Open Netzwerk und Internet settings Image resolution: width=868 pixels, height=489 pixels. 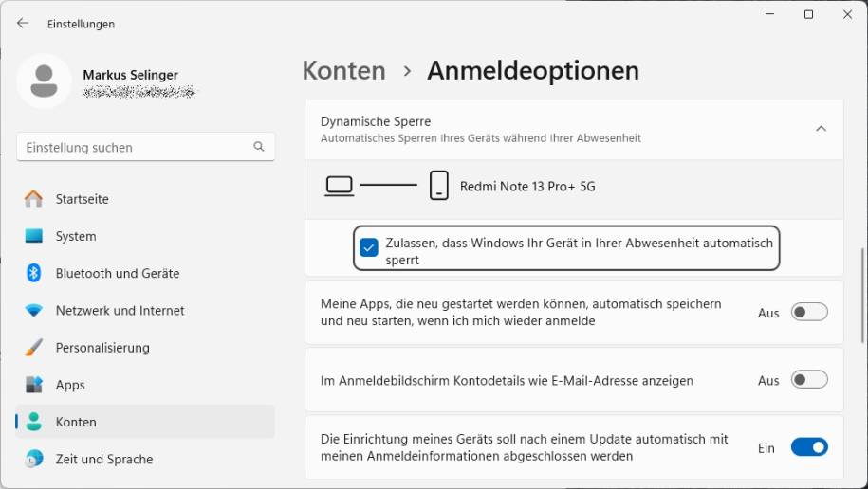145,310
